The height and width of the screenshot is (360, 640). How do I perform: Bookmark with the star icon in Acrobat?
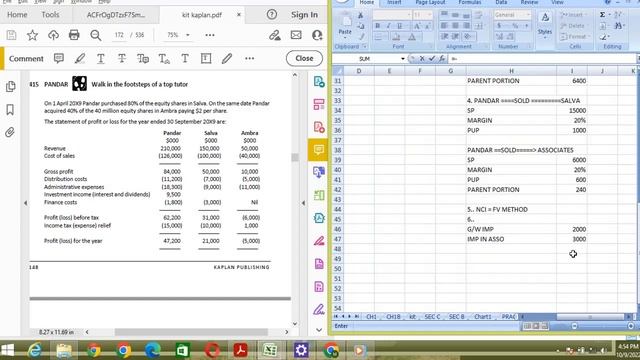[x=32, y=35]
